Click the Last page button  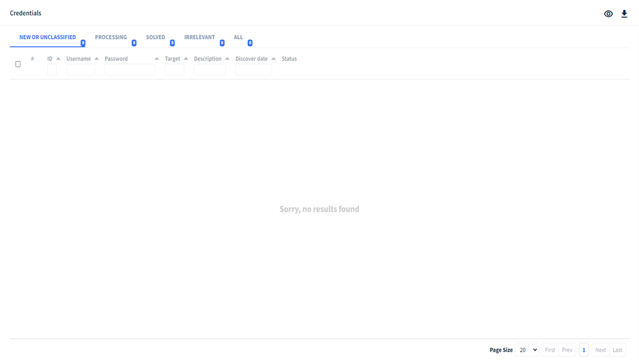point(617,350)
